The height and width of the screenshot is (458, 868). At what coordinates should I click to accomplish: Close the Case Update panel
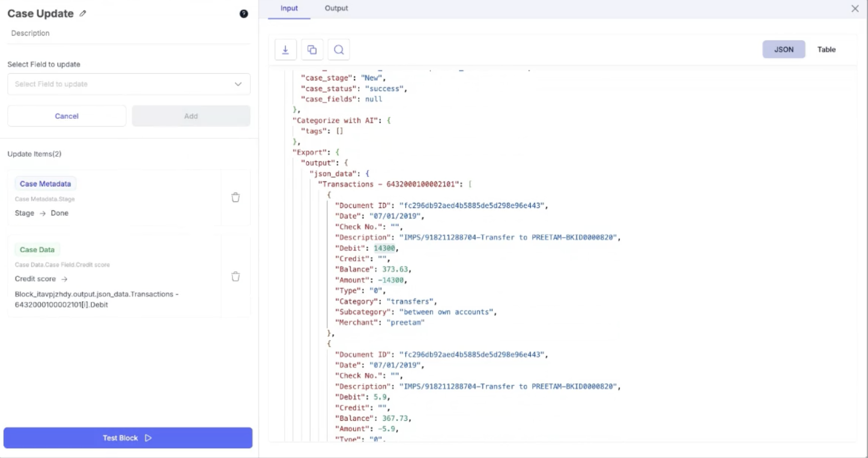(x=855, y=9)
